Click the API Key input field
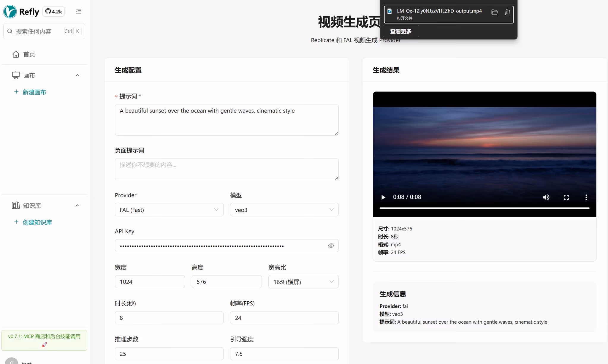The image size is (608, 364). [x=227, y=246]
